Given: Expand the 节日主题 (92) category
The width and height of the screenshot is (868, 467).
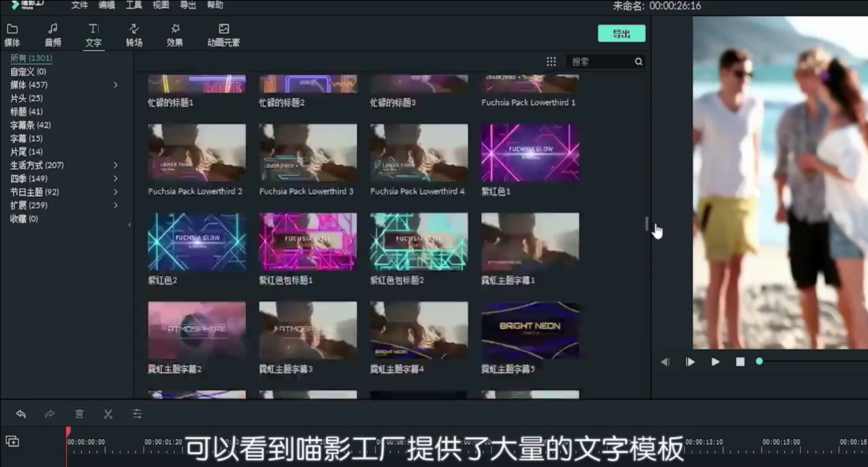Looking at the screenshot, I should point(115,192).
